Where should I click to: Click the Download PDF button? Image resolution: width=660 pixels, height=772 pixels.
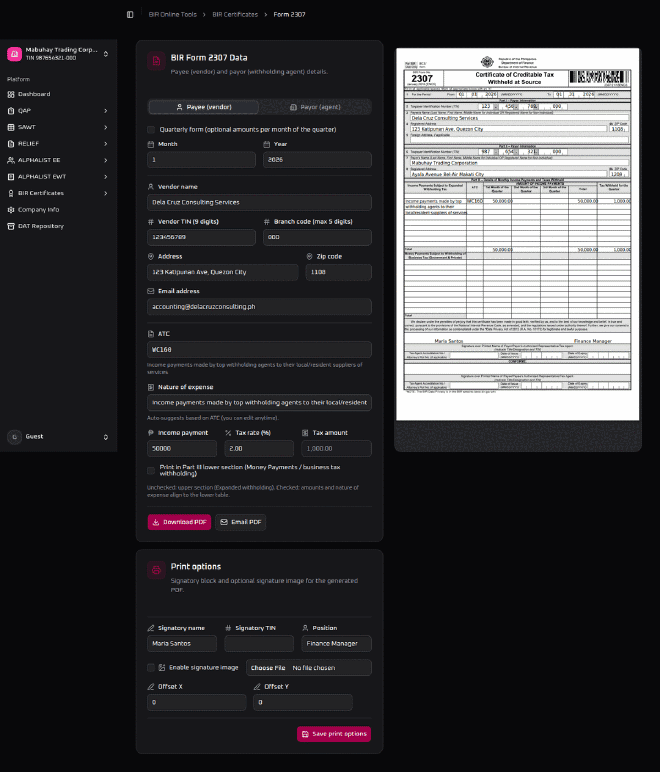(179, 522)
